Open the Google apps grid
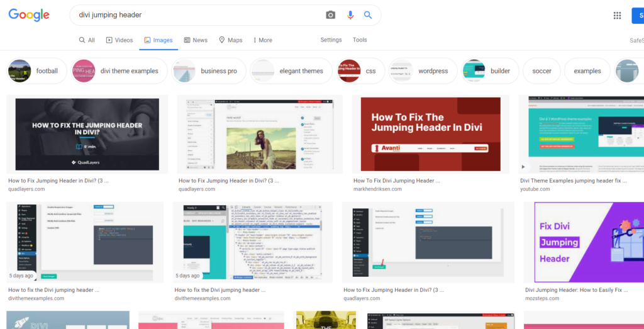 pyautogui.click(x=617, y=16)
